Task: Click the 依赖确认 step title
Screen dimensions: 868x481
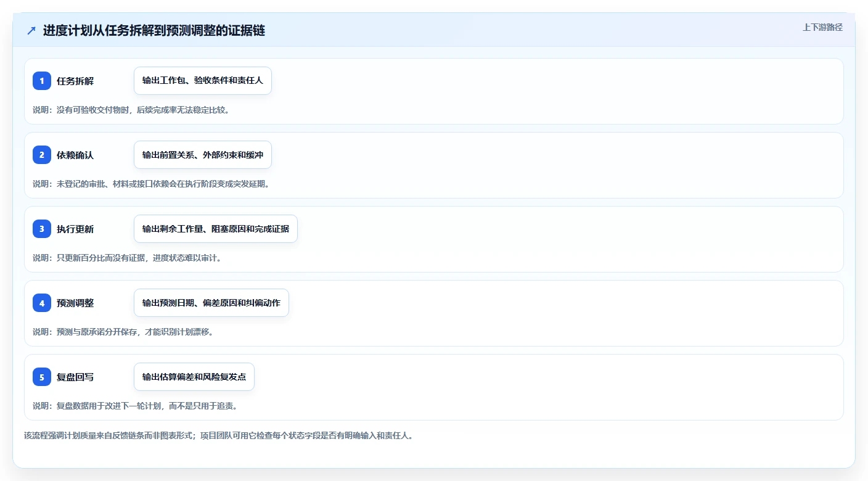Action: 75,155
